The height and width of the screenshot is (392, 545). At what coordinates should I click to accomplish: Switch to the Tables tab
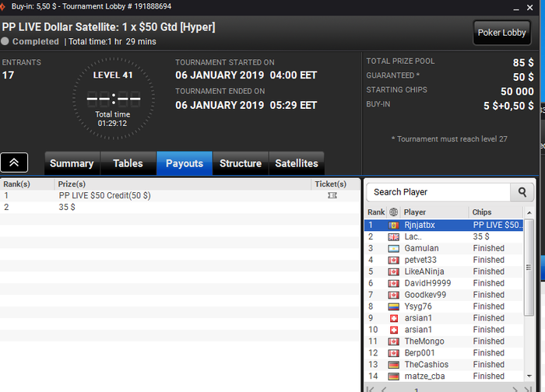point(128,163)
